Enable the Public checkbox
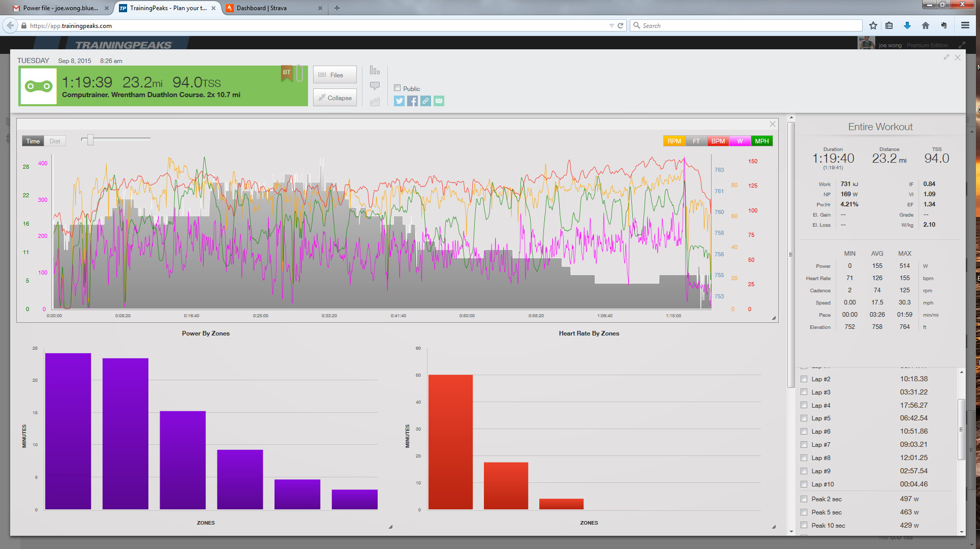 397,88
